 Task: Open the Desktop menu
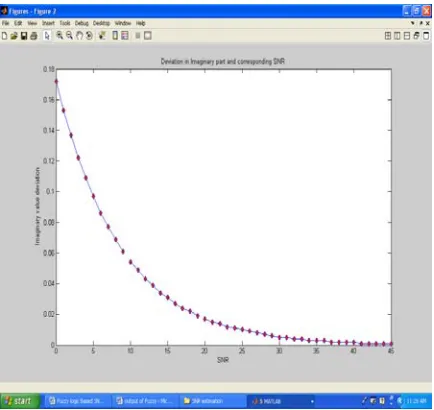click(x=101, y=23)
